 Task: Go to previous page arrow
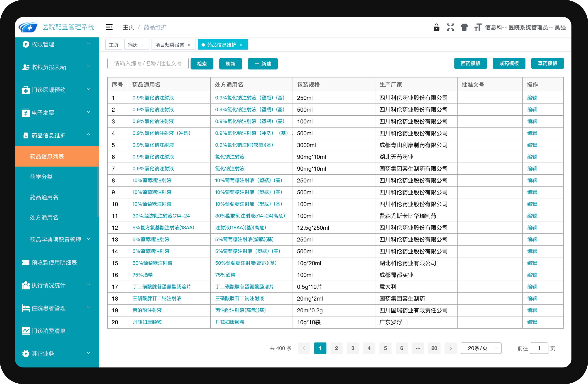(x=304, y=348)
